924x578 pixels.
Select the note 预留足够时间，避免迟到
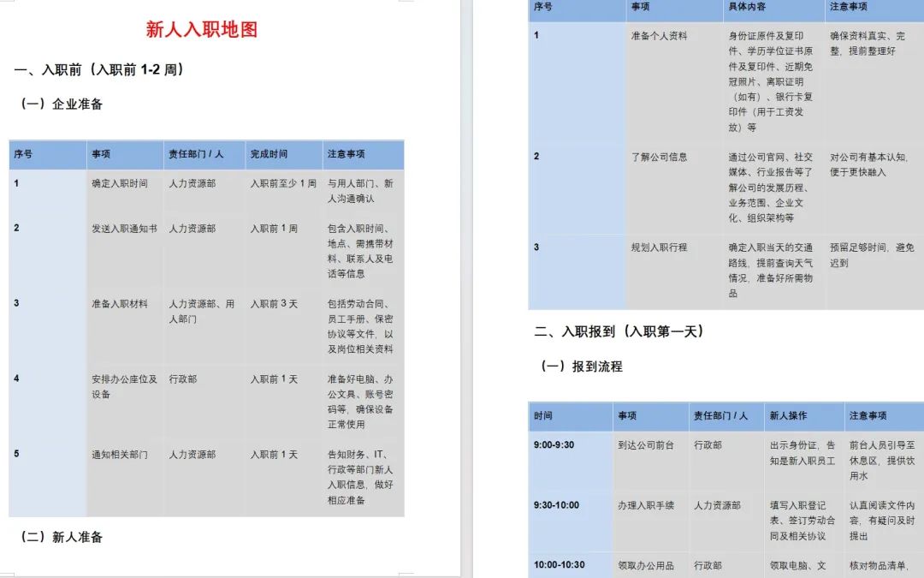(x=872, y=255)
